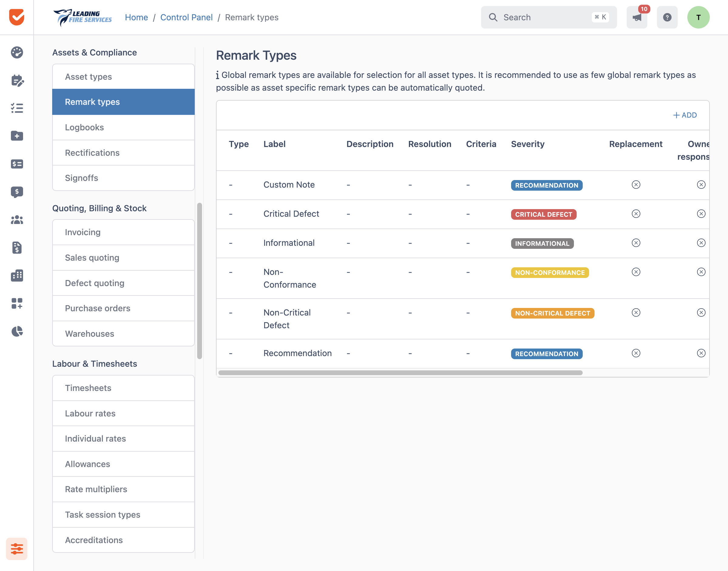Open the folder plus icon in sidebar
Screen dimensions: 728x571
click(17, 136)
